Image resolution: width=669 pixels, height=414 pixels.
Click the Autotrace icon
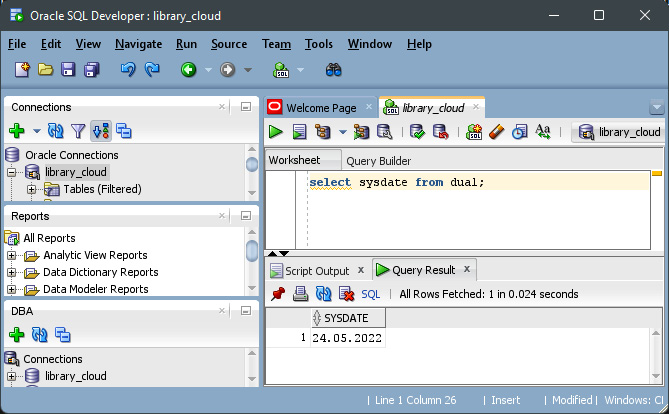[361, 132]
